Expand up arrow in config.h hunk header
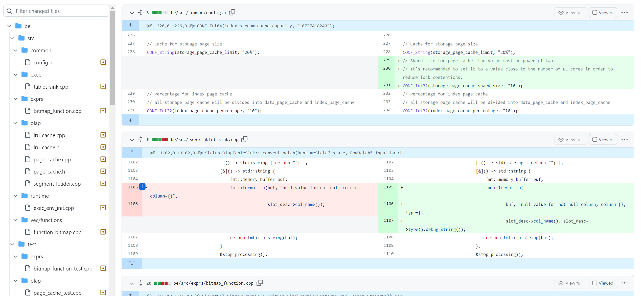This screenshot has width=644, height=296. pyautogui.click(x=130, y=26)
